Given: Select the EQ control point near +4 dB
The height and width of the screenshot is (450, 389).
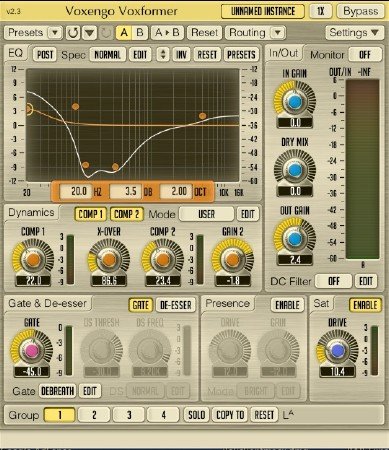Looking at the screenshot, I should 75,107.
